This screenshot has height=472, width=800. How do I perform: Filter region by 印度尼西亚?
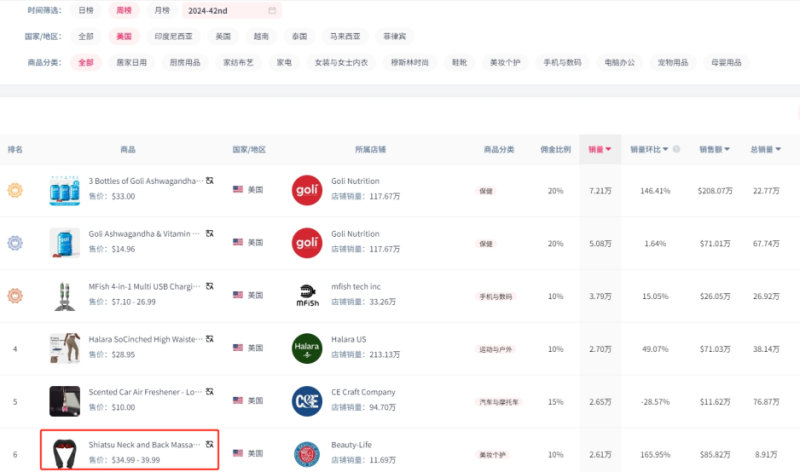pyautogui.click(x=175, y=36)
